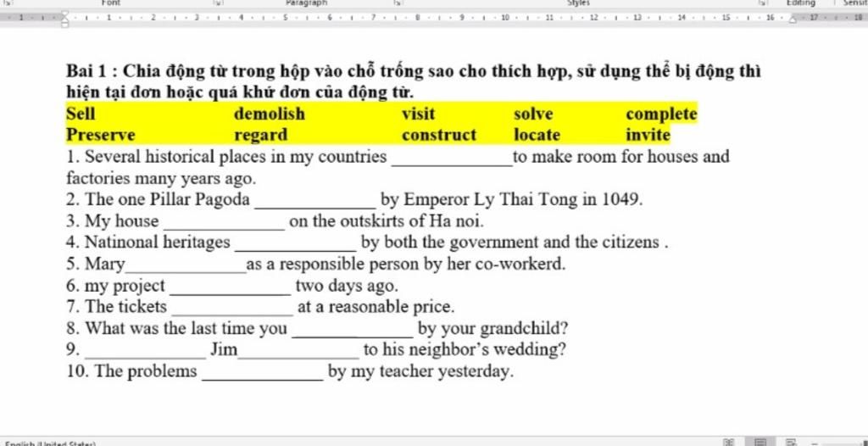The width and height of the screenshot is (868, 446).
Task: Click "as a responsible person by her co-workerd."
Action: 406,265
